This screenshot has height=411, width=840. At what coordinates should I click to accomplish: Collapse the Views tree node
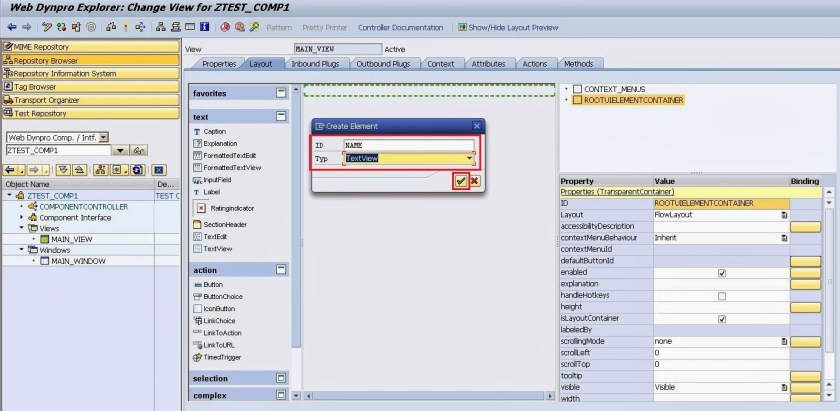pos(21,228)
